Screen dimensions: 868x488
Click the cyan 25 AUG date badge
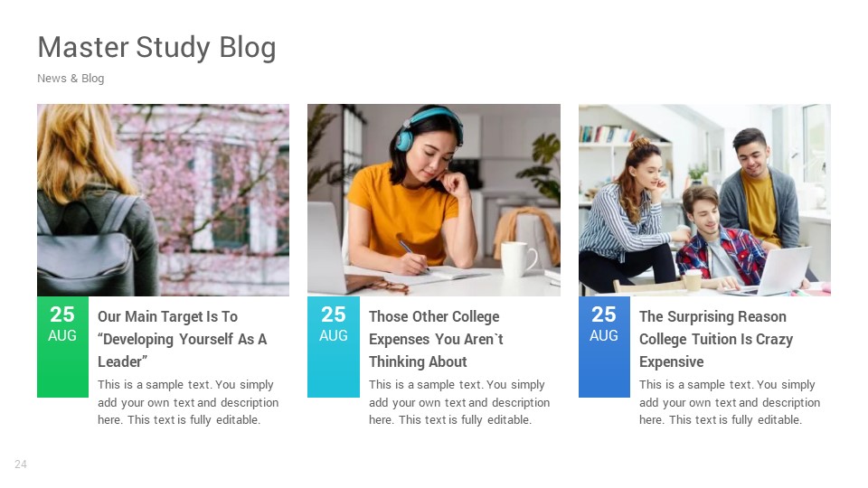[334, 347]
